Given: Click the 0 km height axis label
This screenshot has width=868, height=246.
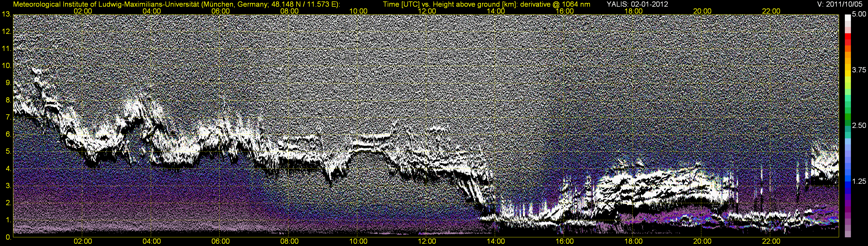Looking at the screenshot, I should click(8, 237).
